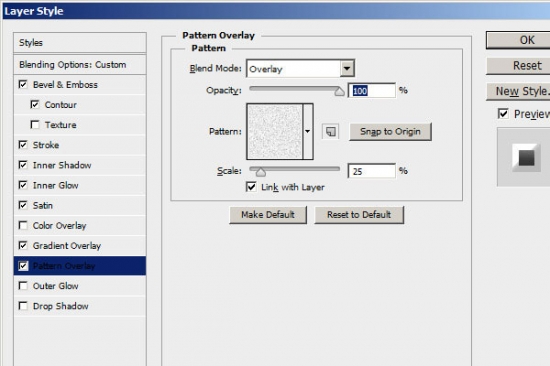550x366 pixels.
Task: Click the Opacity slider handle
Action: click(339, 91)
